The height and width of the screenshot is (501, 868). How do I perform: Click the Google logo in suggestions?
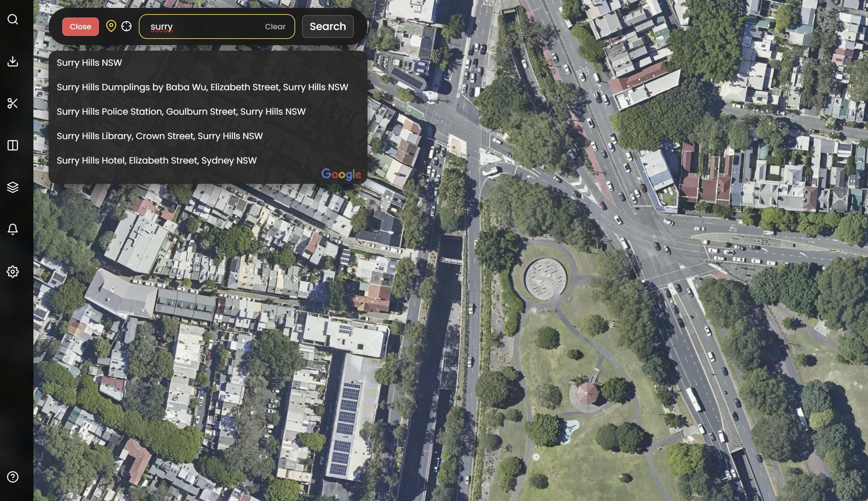coord(341,174)
